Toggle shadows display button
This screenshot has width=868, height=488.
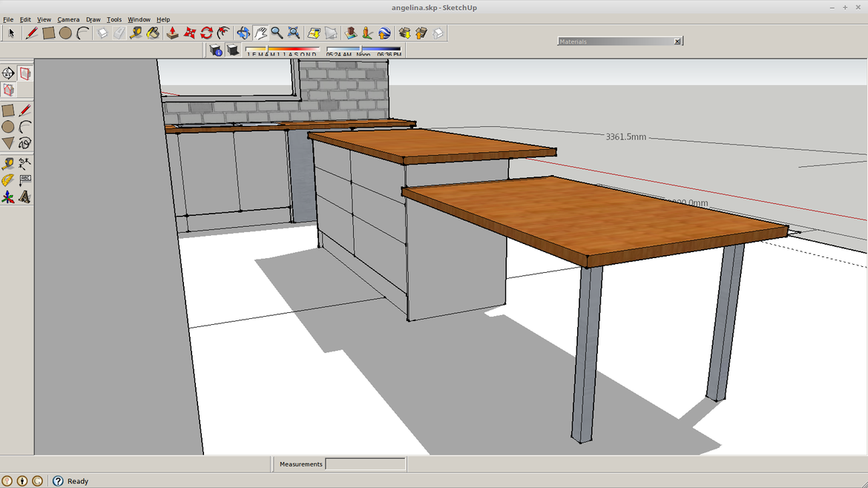[233, 50]
